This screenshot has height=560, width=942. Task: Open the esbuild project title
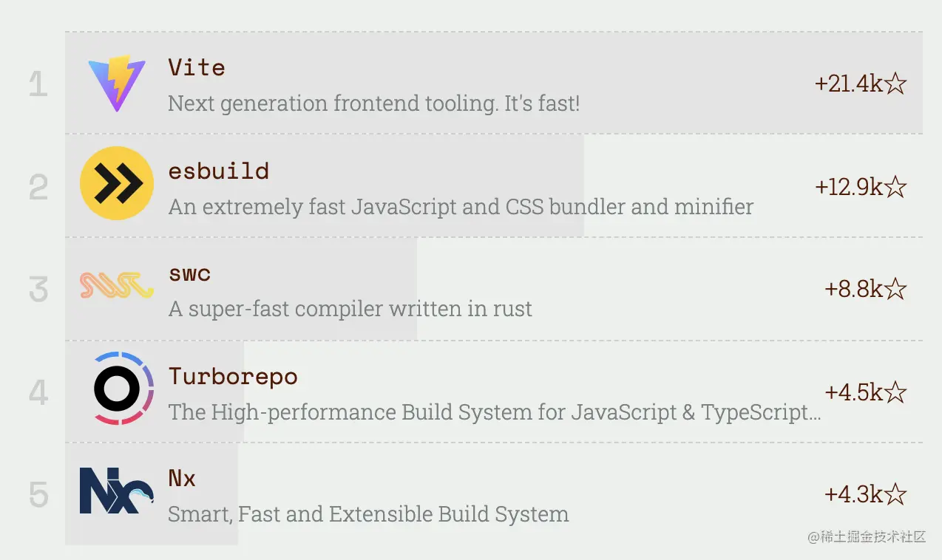pyautogui.click(x=219, y=171)
